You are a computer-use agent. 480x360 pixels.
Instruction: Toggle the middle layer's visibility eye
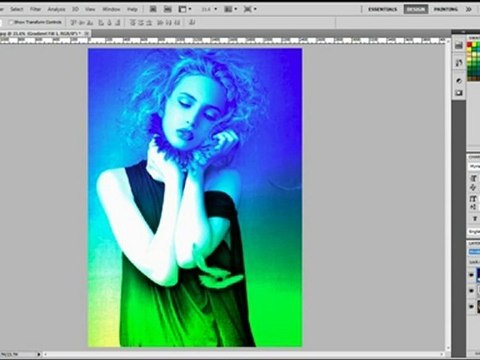471,291
